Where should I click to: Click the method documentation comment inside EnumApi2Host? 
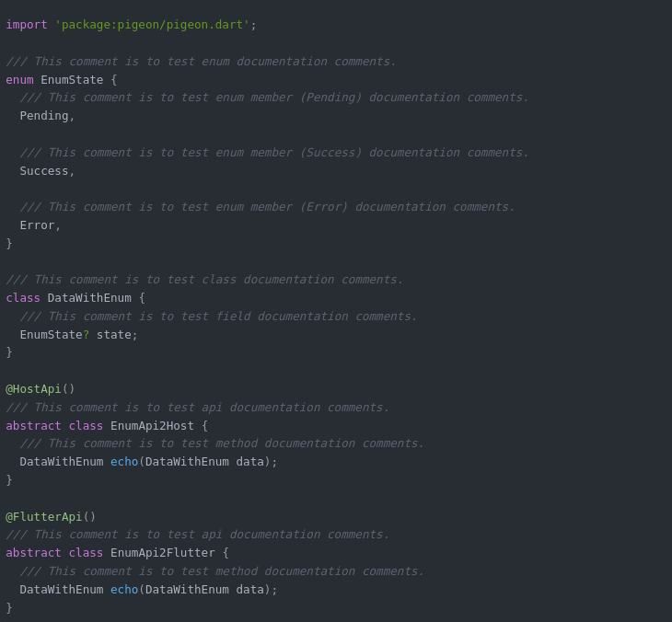click(222, 443)
